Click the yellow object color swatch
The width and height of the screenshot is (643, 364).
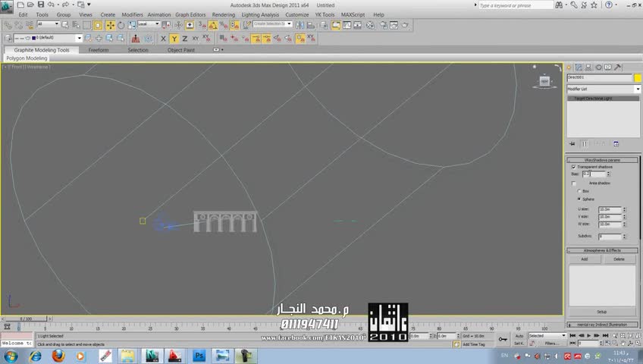(637, 77)
